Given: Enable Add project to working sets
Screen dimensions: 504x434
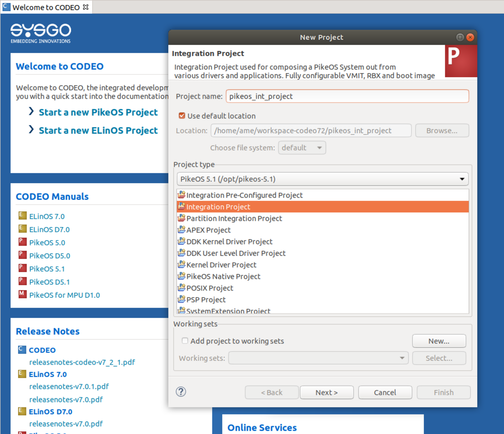Looking at the screenshot, I should click(185, 341).
